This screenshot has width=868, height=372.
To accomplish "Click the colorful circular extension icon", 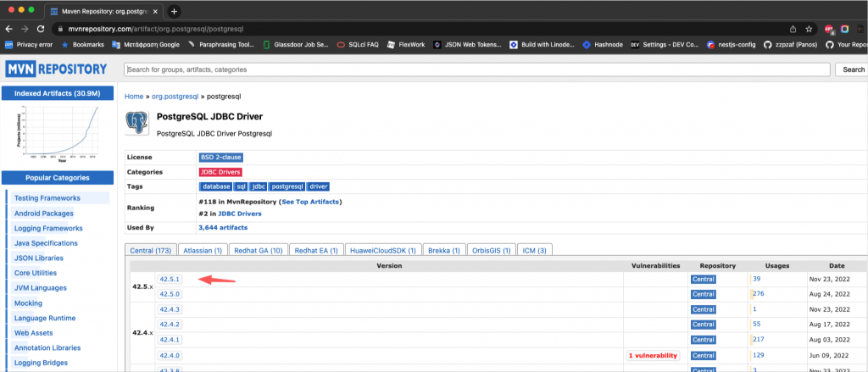I will [x=845, y=29].
